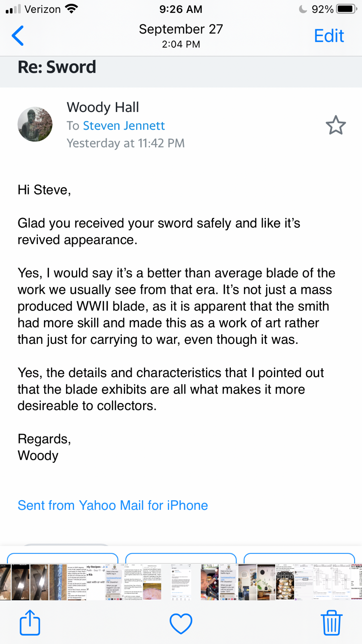
Task: Open the Sent from Yahoo Mail link
Action: [113, 505]
